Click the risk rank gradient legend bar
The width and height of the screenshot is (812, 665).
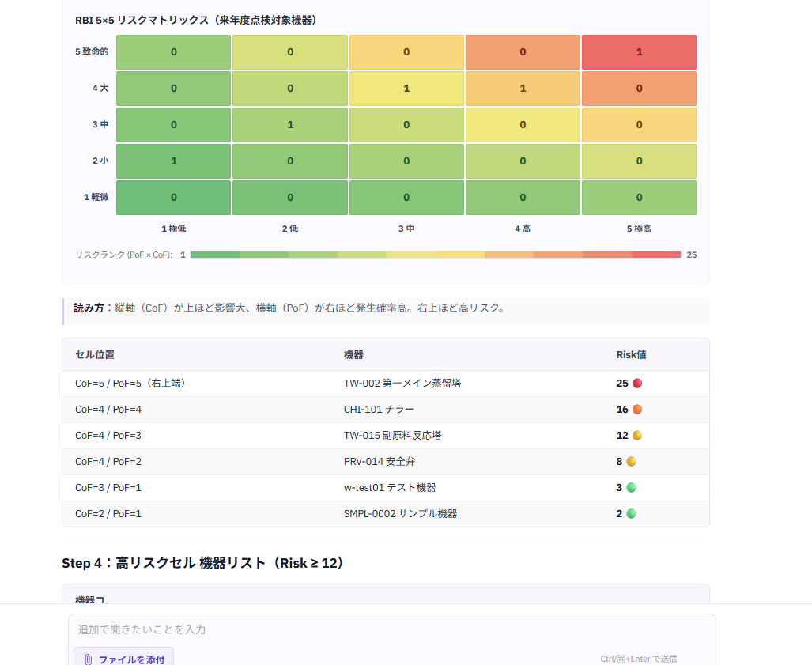436,255
